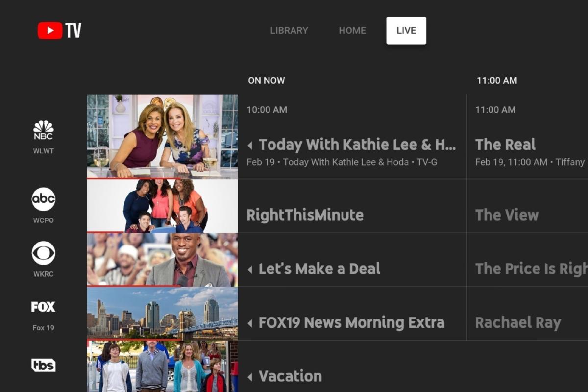588x392 pixels.
Task: Select the FOX channel logo
Action: pos(43,307)
